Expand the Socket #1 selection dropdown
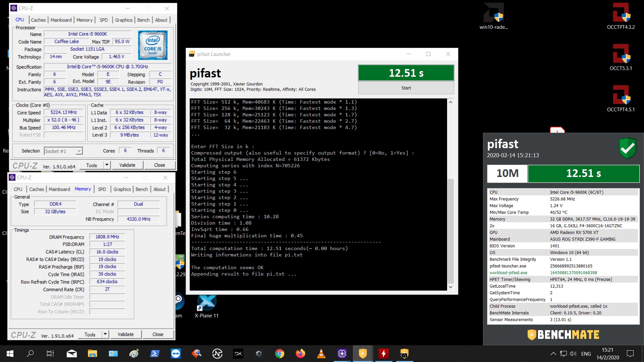The image size is (644, 362). [x=79, y=151]
